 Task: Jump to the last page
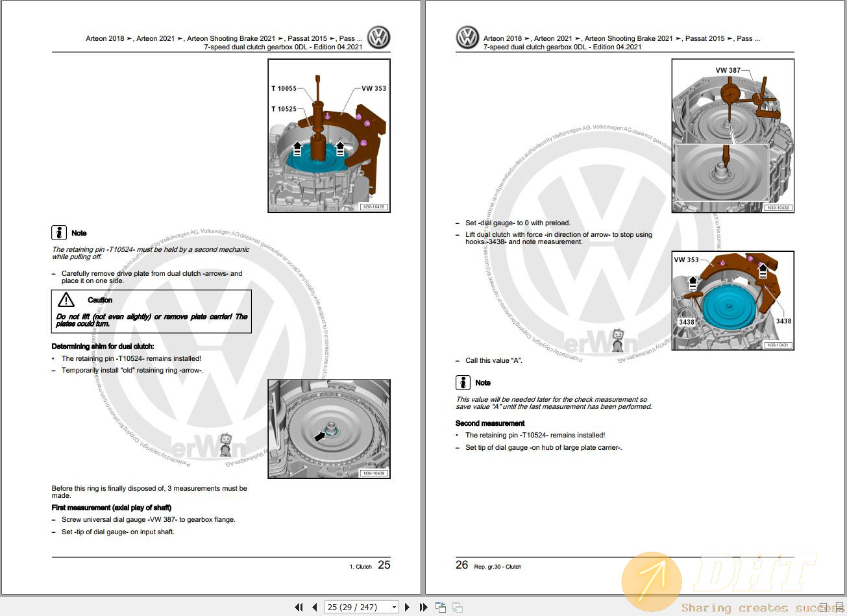(424, 607)
